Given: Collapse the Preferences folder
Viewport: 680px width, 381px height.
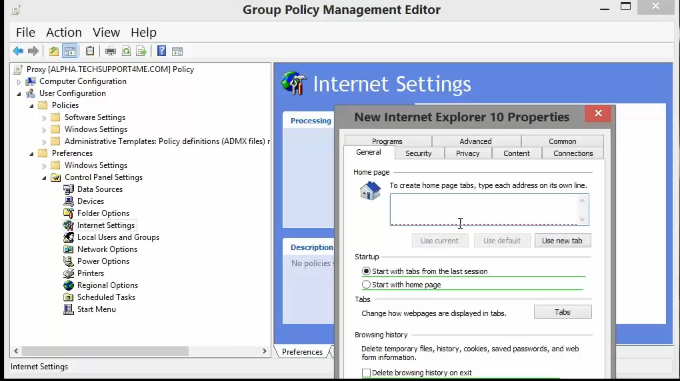Looking at the screenshot, I should (31, 153).
